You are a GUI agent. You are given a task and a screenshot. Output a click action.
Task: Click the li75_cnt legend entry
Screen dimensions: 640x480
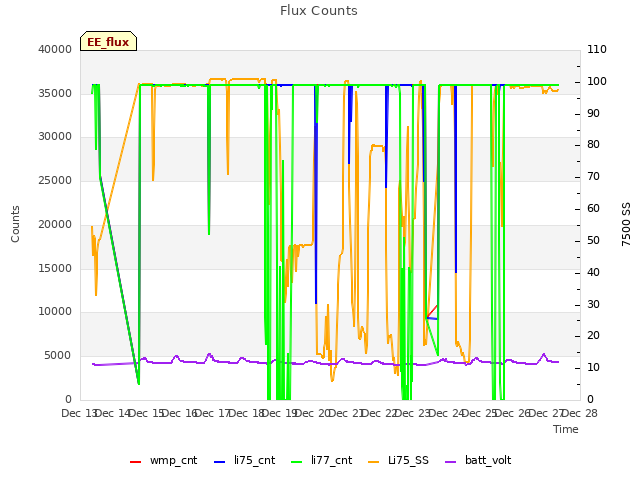244,460
